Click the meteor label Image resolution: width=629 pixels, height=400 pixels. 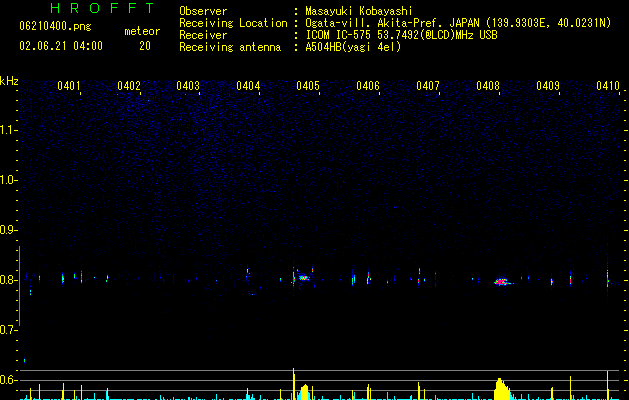tap(142, 31)
